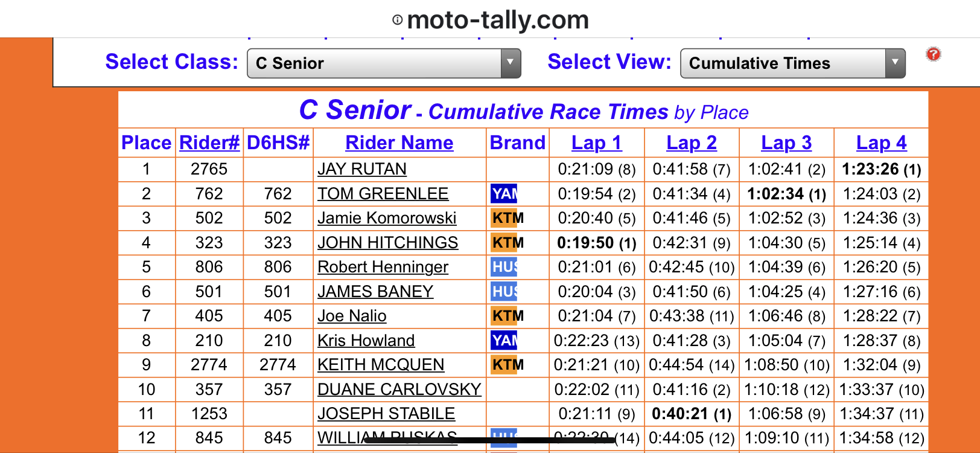The image size is (980, 453).
Task: Tap the site info icon beside moto-tally.com
Action: (397, 20)
